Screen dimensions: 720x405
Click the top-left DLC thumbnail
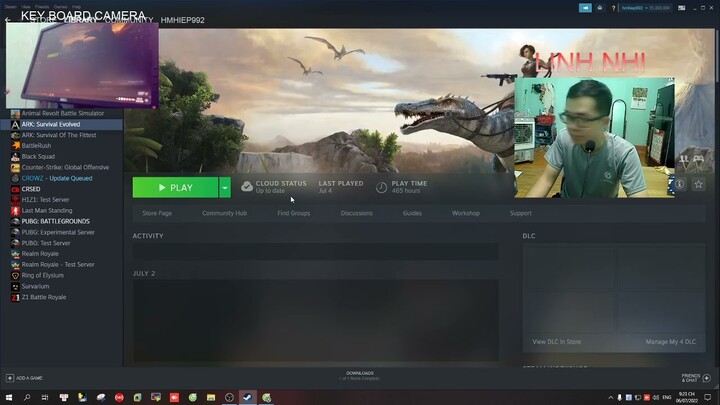(569, 268)
